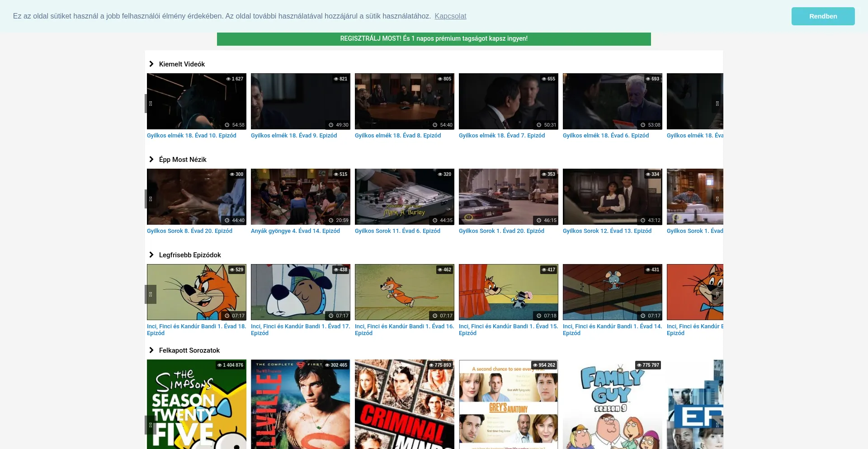Play the thumbnail with the 50:31 duration
The width and height of the screenshot is (868, 449).
point(509,101)
